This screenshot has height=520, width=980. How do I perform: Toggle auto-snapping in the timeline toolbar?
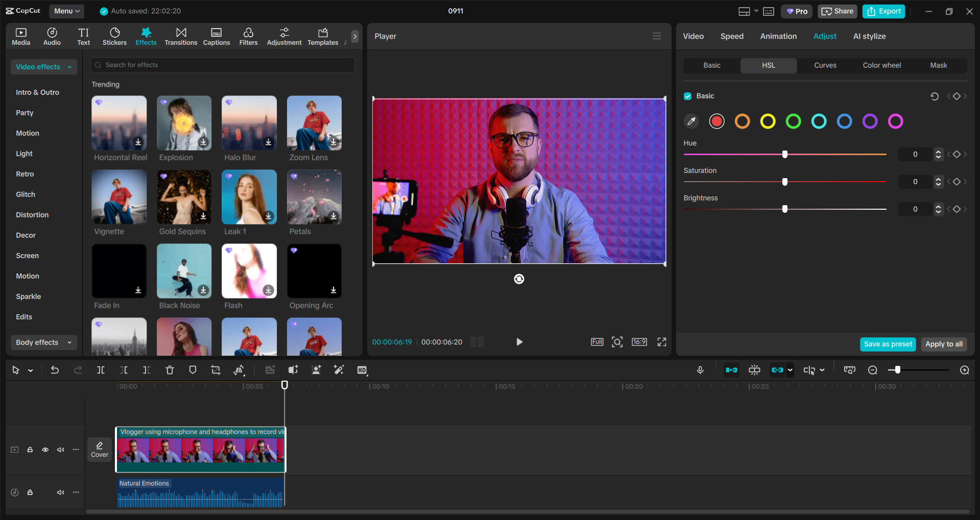[731, 369]
